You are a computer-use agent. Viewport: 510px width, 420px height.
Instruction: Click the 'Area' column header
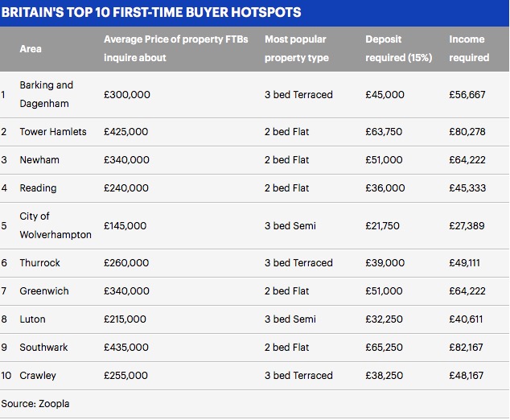[31, 48]
